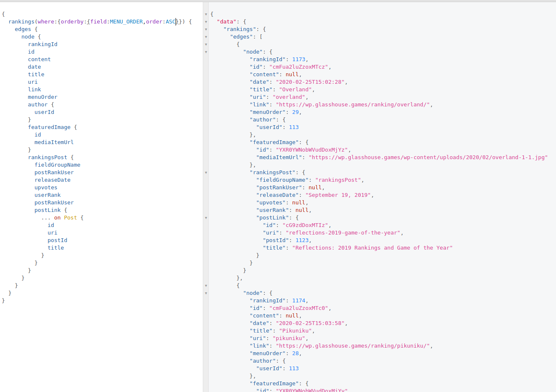
Task: Click the link field in the query
Action: pyautogui.click(x=34, y=90)
